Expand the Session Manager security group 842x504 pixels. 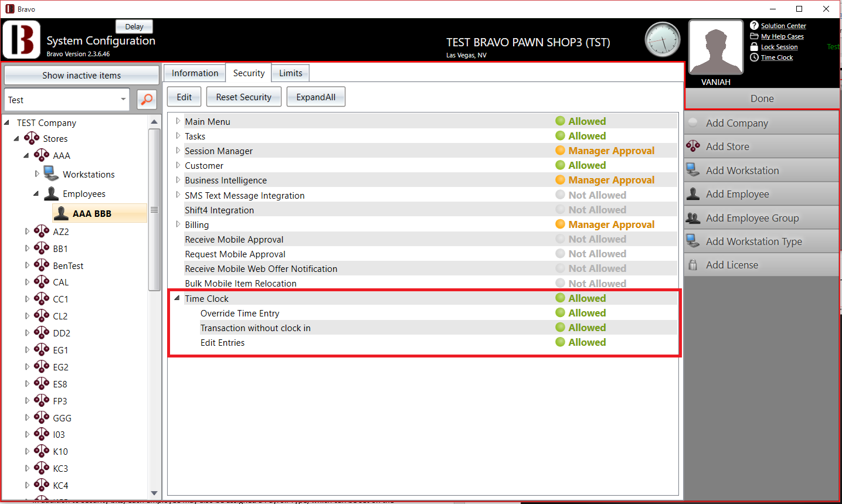tap(178, 150)
